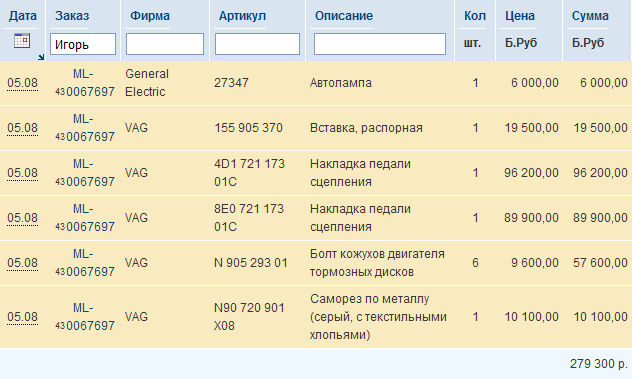
Task: Open date 05.08 in Саморез по металлу row
Action: click(x=23, y=317)
